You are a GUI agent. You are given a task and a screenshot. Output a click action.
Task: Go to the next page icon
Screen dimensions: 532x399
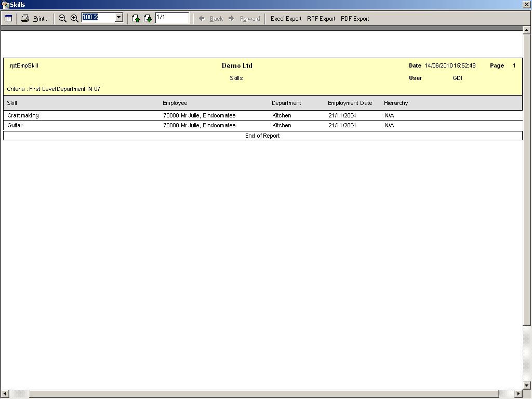148,18
